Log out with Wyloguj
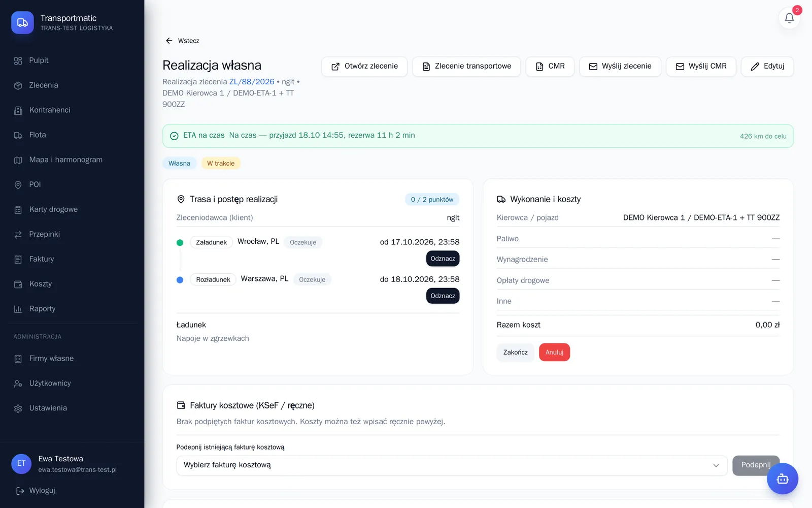Viewport: 812px width, 508px height. [36, 491]
